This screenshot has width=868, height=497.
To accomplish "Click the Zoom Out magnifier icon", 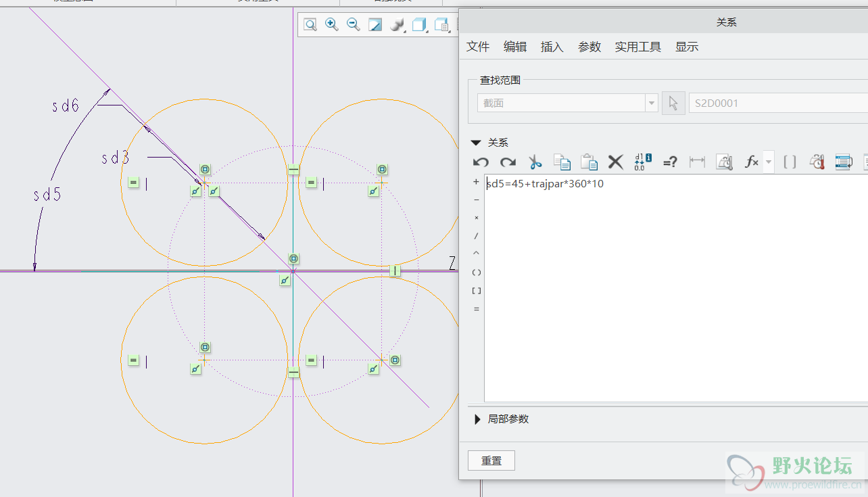I will [353, 25].
